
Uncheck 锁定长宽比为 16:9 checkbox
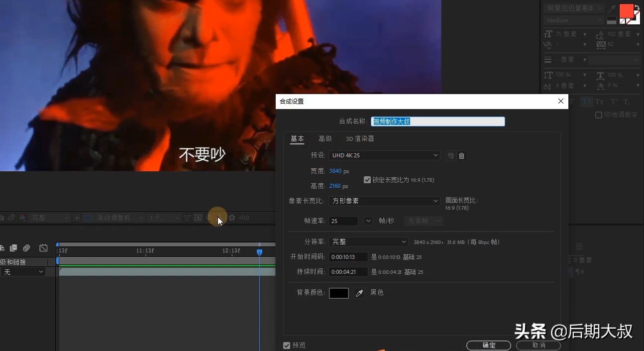tap(367, 180)
